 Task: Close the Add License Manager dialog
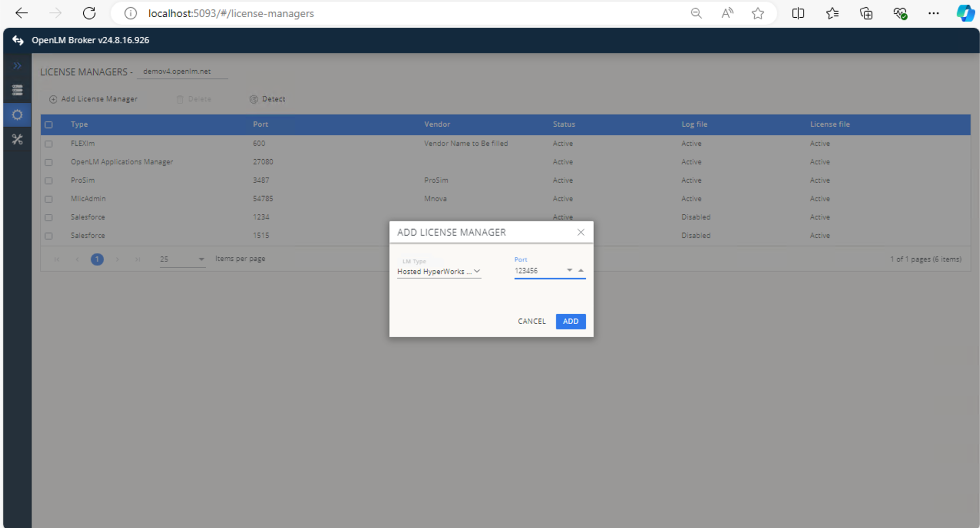(580, 232)
